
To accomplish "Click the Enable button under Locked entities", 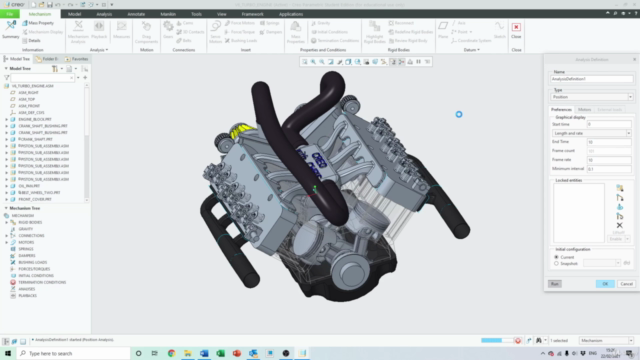I will coord(616,239).
